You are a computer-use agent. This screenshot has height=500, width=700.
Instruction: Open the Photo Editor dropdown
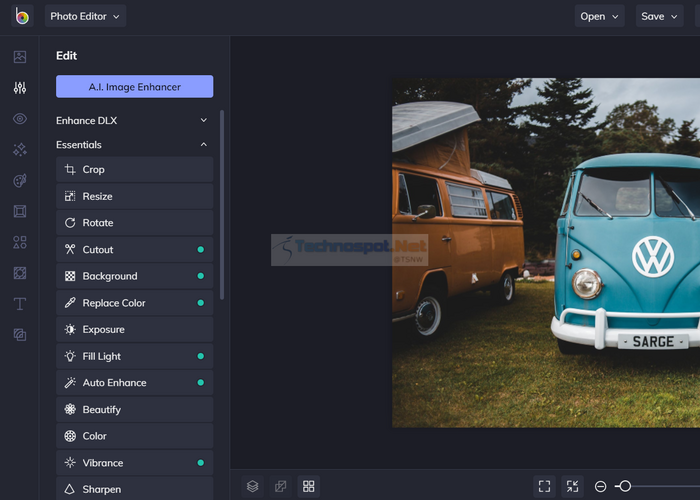pyautogui.click(x=85, y=17)
